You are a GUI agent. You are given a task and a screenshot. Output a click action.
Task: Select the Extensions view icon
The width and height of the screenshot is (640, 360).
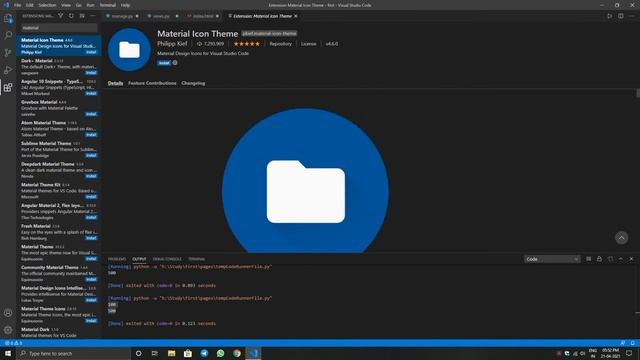coord(8,87)
